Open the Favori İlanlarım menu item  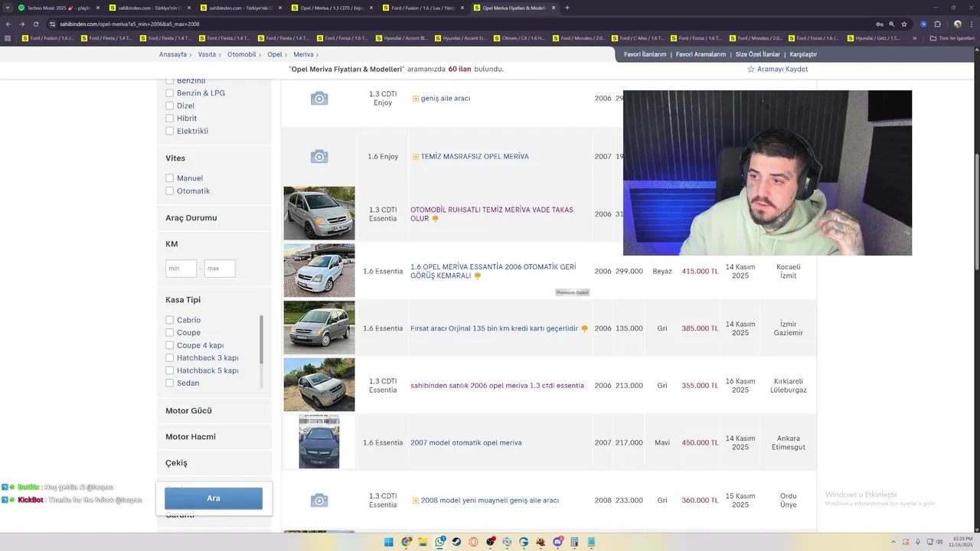click(x=645, y=54)
